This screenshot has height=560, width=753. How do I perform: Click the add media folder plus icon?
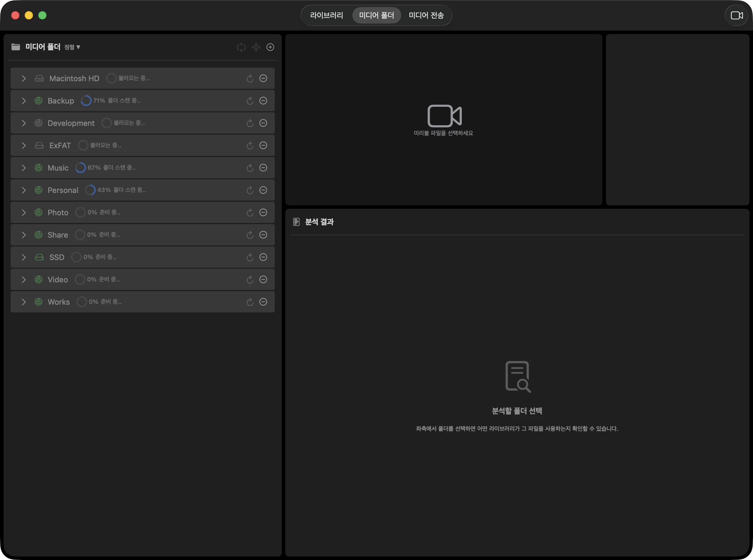click(x=270, y=47)
